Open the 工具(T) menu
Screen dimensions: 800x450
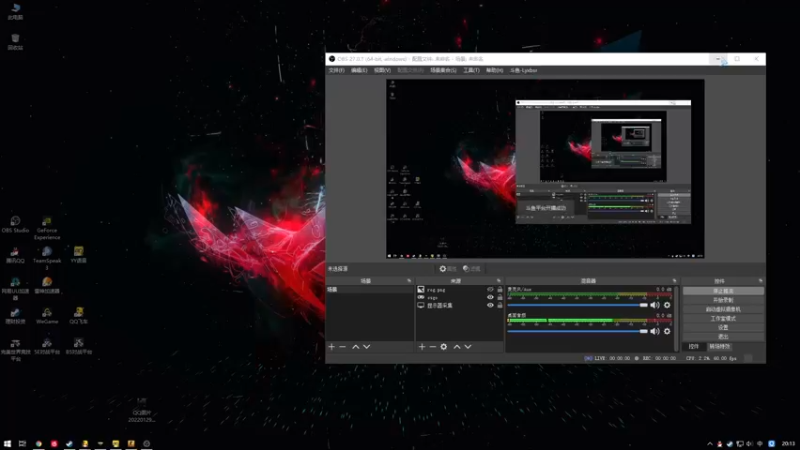click(x=471, y=70)
